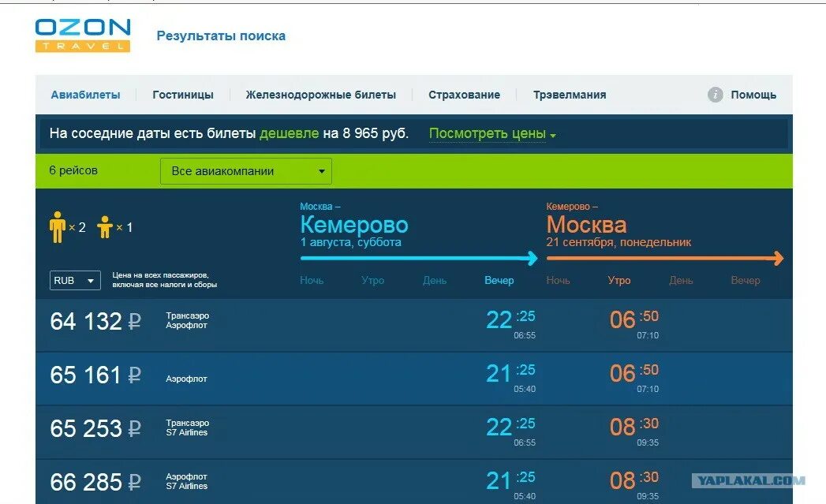Open the Помощь link
The image size is (826, 504).
[x=753, y=95]
